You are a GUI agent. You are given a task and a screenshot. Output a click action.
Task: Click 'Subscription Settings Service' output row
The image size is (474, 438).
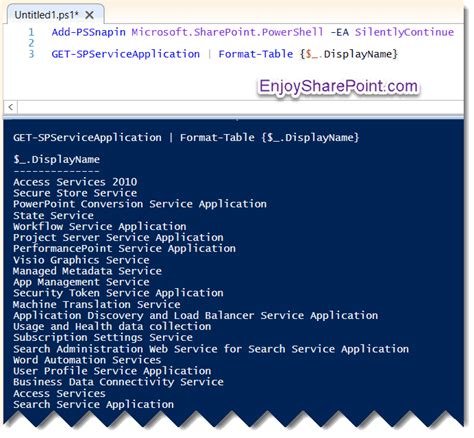(x=103, y=338)
